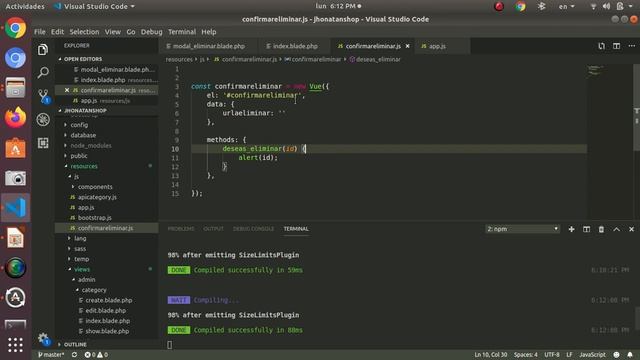640x360 pixels.
Task: Expand the node_modules folder
Action: point(91,145)
